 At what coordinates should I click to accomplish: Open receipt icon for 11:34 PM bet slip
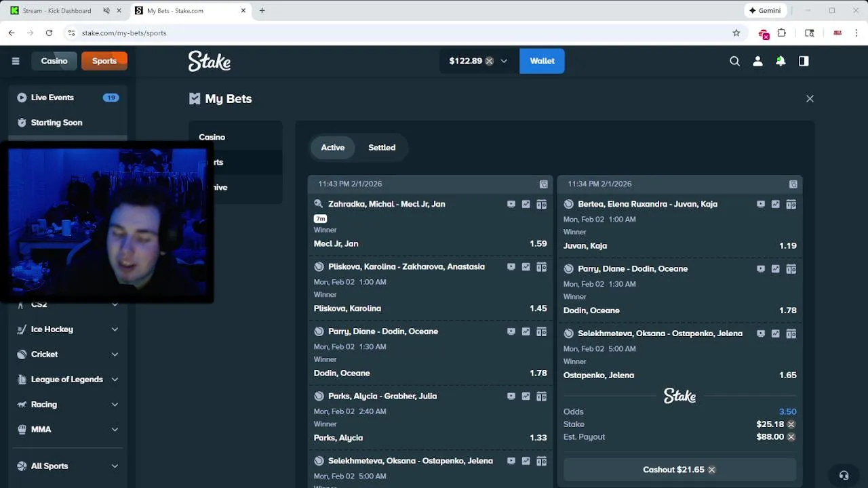(x=793, y=184)
